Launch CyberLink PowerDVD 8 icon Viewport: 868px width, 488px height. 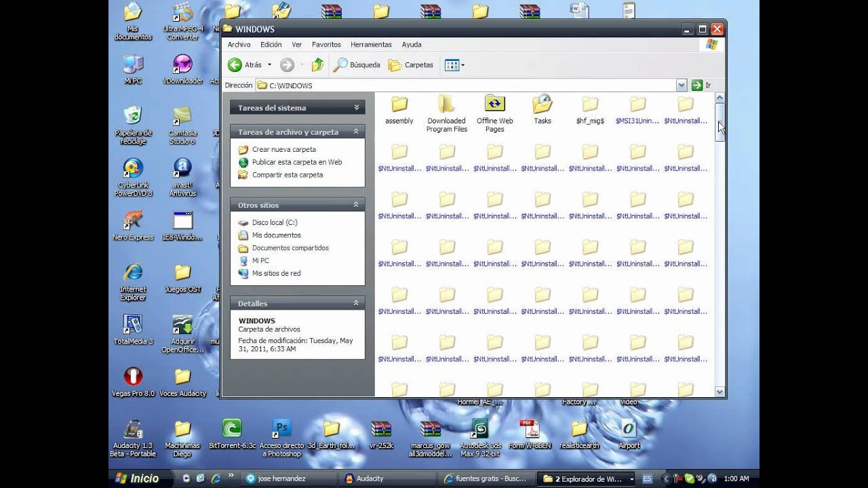pos(133,178)
